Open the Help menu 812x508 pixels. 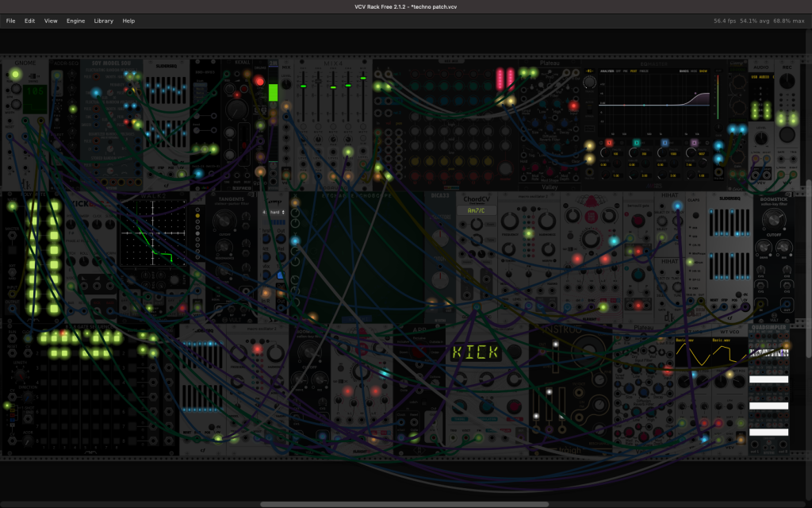[x=128, y=21]
